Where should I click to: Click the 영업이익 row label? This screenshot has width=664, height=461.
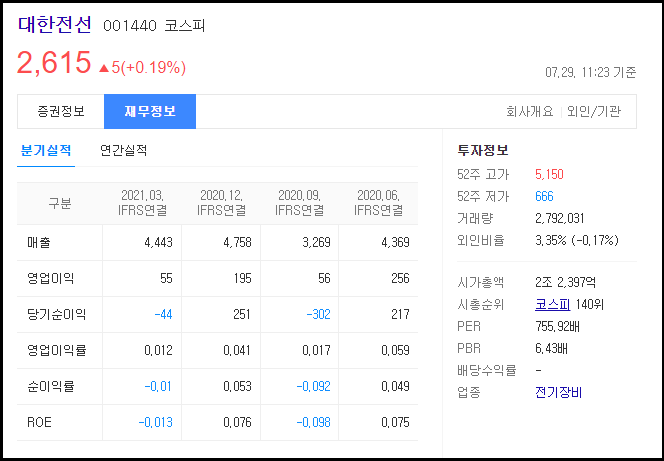click(x=50, y=279)
